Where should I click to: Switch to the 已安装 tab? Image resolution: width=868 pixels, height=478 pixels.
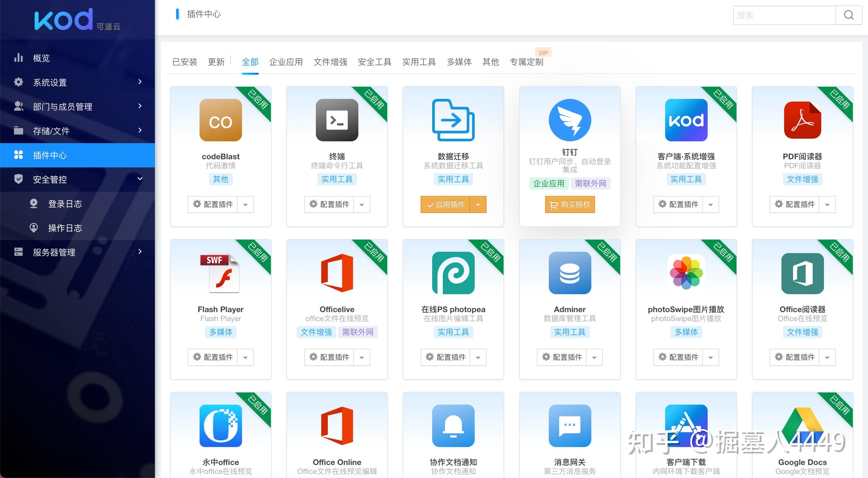click(x=184, y=62)
